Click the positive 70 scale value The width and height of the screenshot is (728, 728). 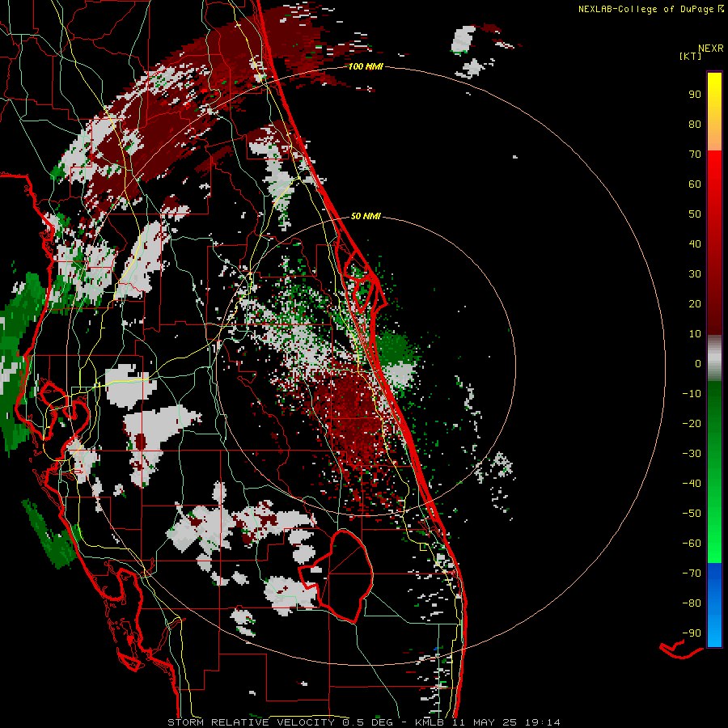coord(695,154)
